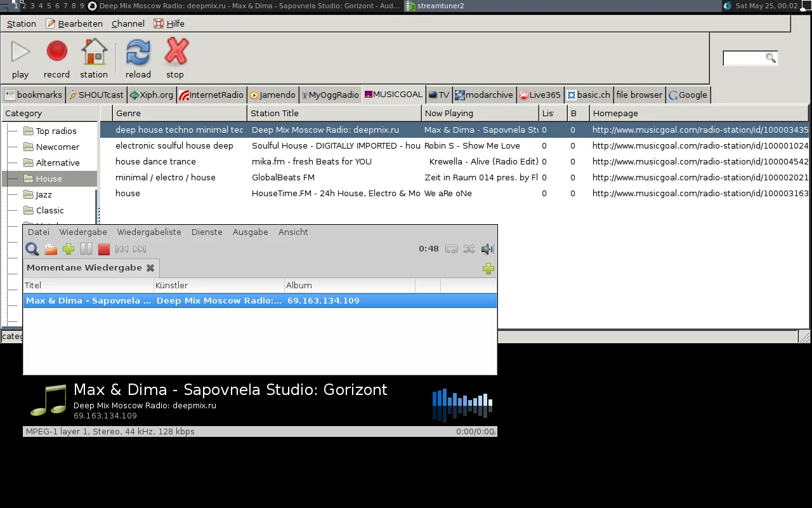Image resolution: width=812 pixels, height=508 pixels.
Task: Switch to the basic.ch tab
Action: tap(589, 95)
